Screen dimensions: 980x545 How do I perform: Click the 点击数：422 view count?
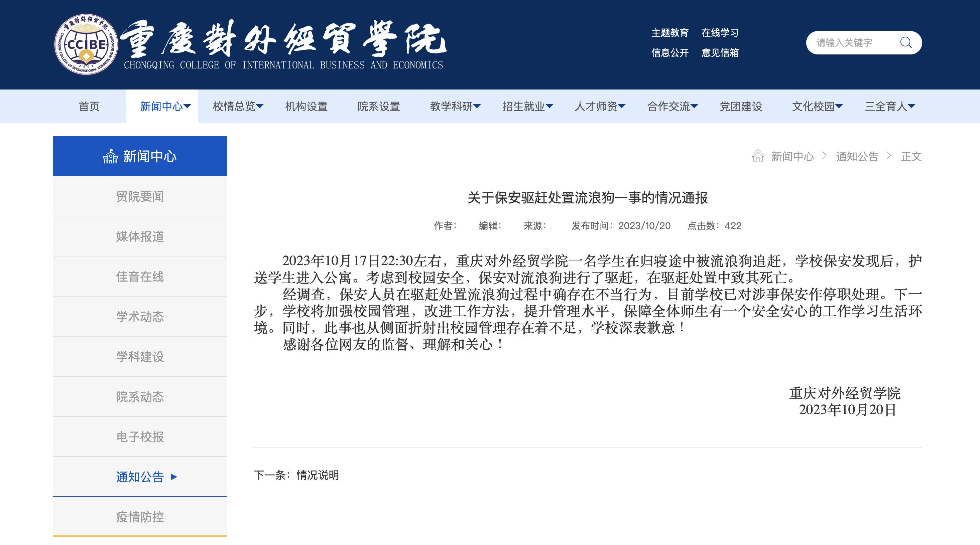(x=715, y=226)
